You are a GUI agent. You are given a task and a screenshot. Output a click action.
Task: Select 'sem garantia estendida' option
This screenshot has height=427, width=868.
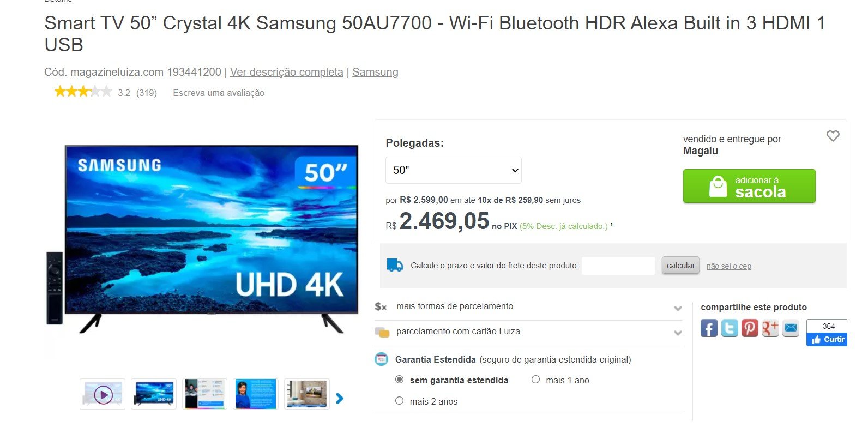tap(399, 380)
